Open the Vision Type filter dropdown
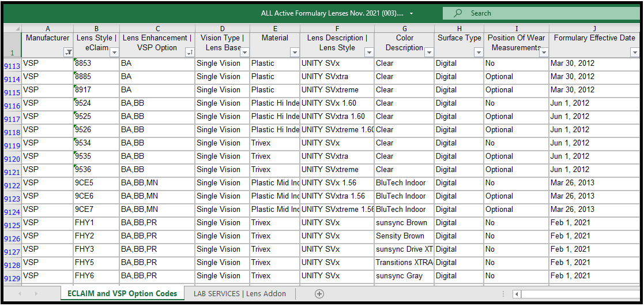The image size is (644, 306). point(244,52)
